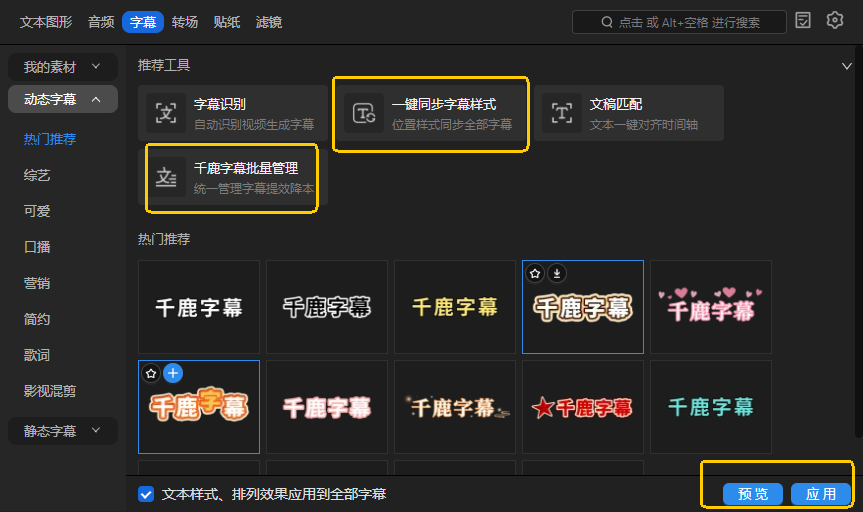Image resolution: width=863 pixels, height=512 pixels.
Task: Toggle 文本样式、排列效果应用到全部字幕 checkbox
Action: [146, 494]
